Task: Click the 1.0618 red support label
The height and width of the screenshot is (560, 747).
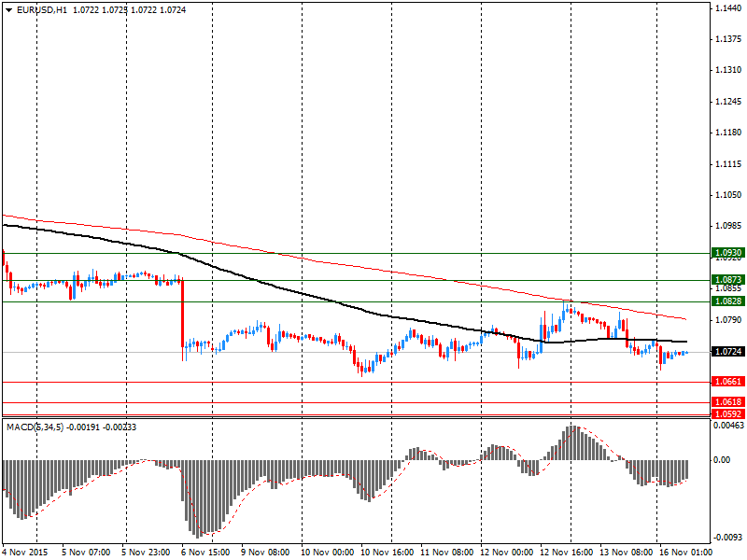Action: (x=728, y=402)
